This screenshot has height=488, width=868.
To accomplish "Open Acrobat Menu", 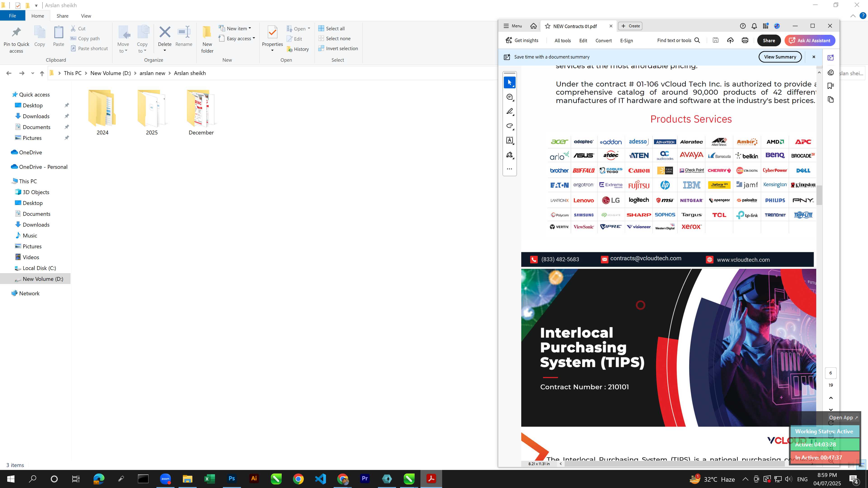I will (x=512, y=26).
